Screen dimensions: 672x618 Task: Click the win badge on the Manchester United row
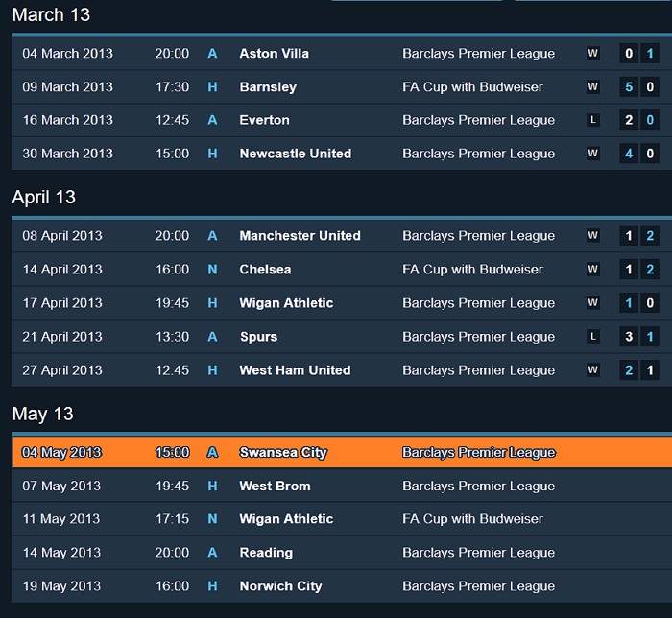[592, 236]
